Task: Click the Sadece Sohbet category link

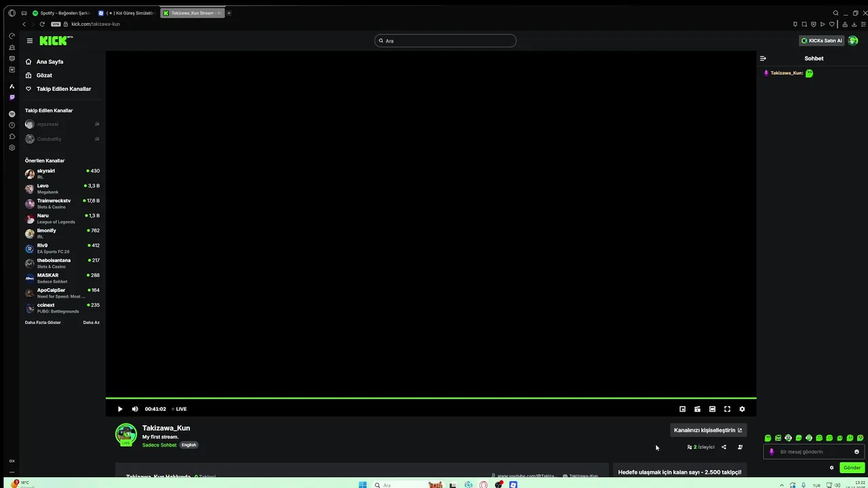Action: [x=159, y=445]
